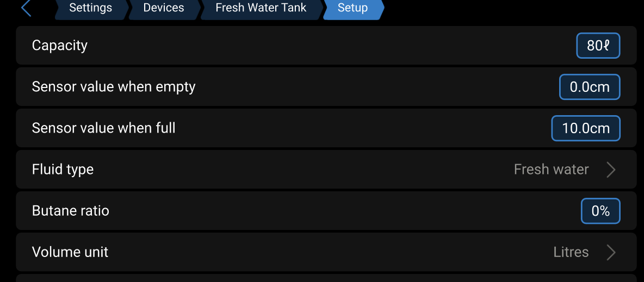Click the Capacity row label
This screenshot has width=644, height=282.
(x=60, y=46)
